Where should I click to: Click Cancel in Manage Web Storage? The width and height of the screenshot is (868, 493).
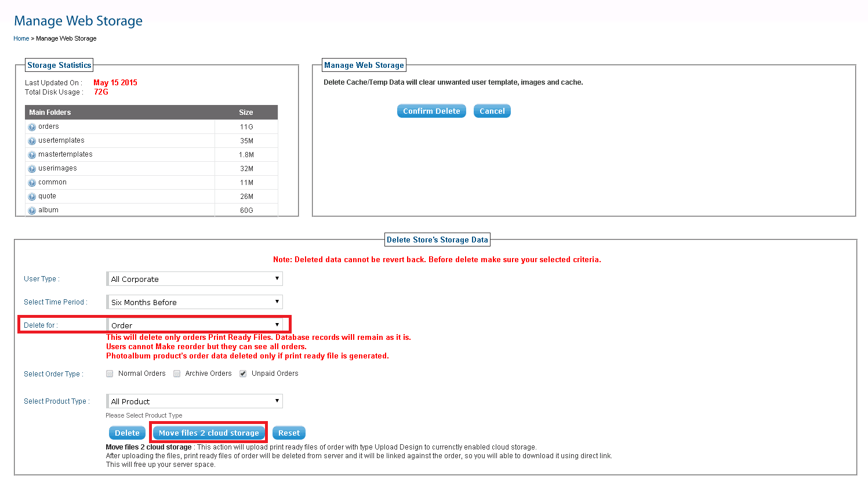pos(492,111)
